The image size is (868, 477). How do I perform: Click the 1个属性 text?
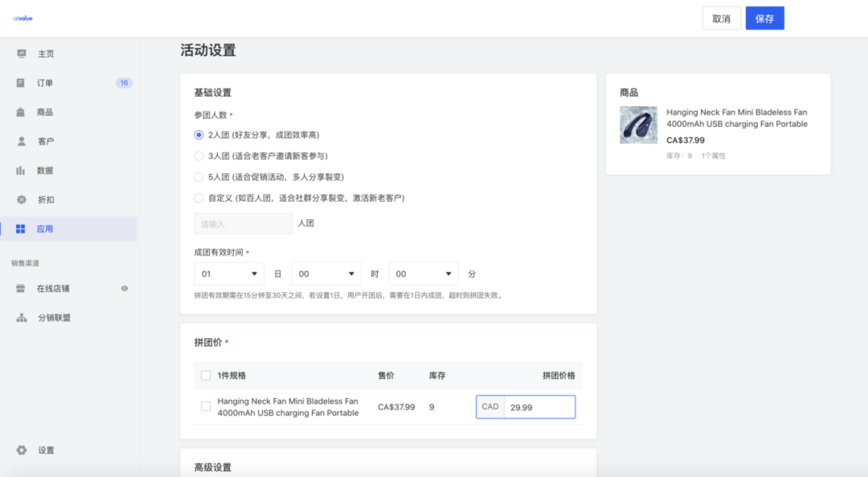[714, 156]
